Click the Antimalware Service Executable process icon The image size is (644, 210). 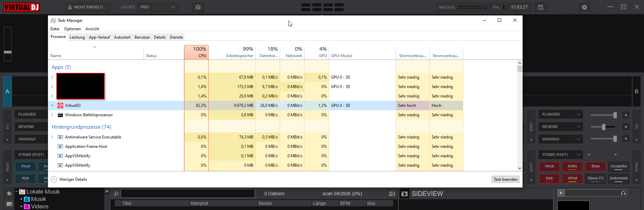click(60, 137)
